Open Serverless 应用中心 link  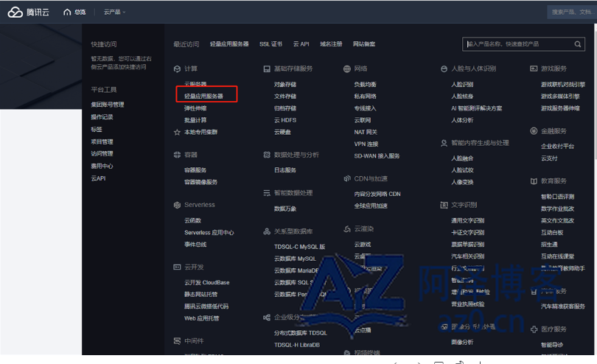point(209,233)
